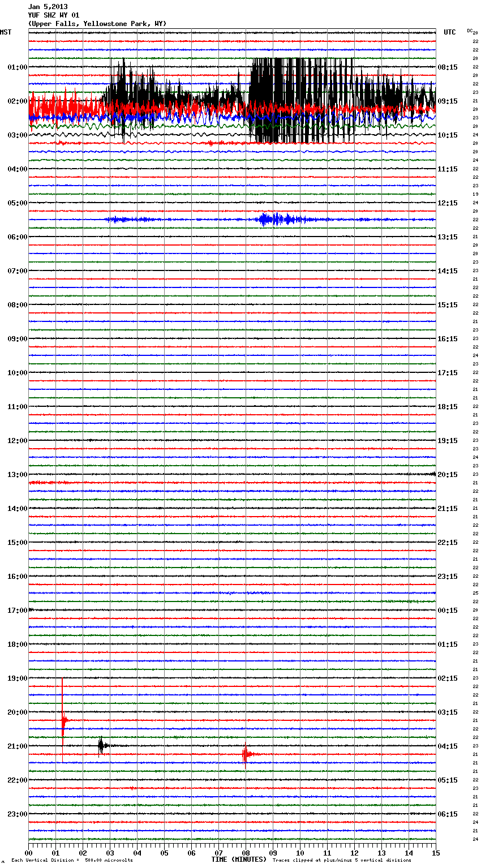This screenshot has height=868, width=481.
Task: Click the '06:15' UTC time label
Action: [448, 814]
